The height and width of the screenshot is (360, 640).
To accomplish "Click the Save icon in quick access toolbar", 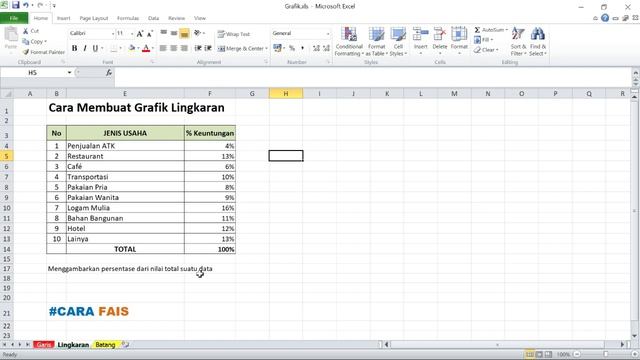I will pos(16,5).
